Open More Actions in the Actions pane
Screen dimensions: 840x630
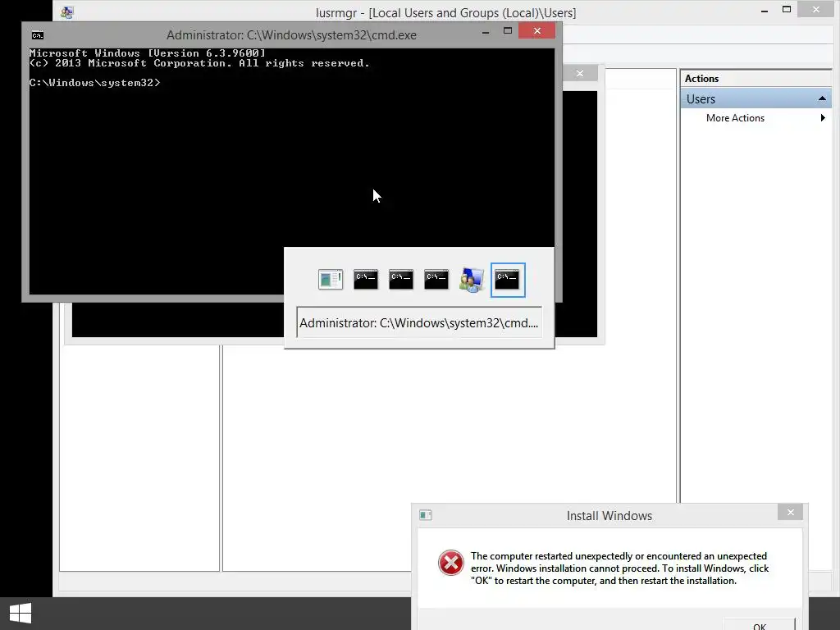pos(735,118)
